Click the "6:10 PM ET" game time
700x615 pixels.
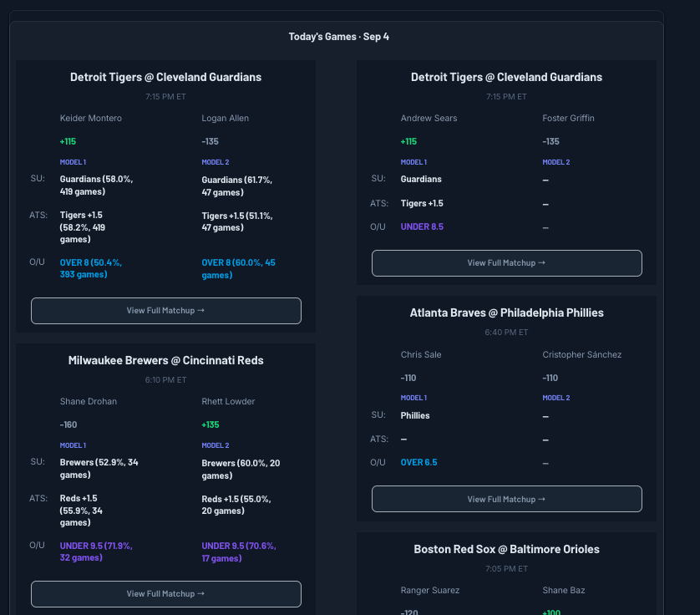(165, 380)
